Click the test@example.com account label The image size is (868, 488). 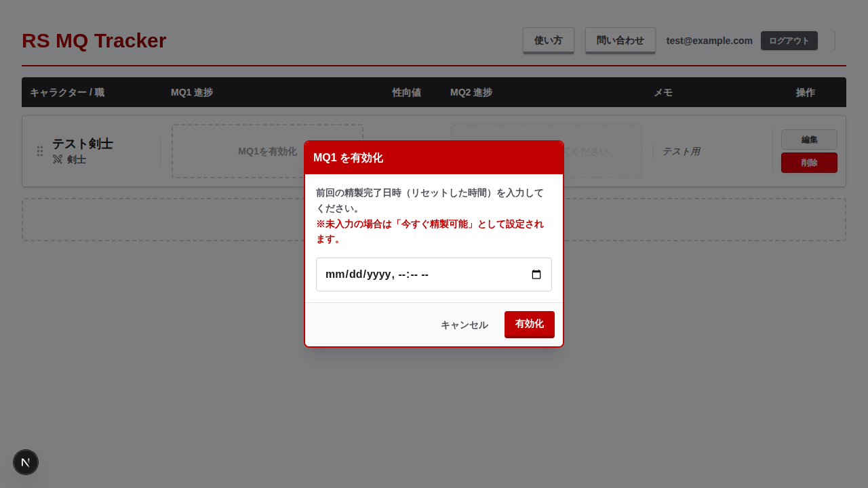point(709,41)
